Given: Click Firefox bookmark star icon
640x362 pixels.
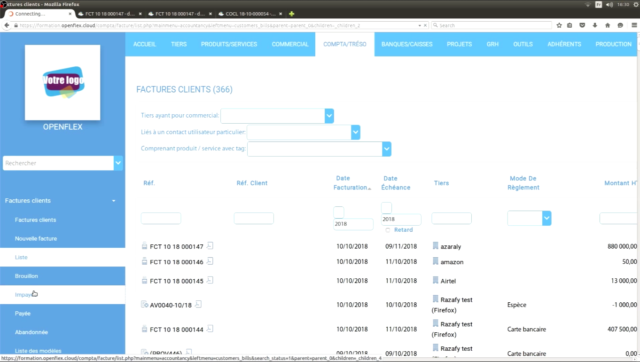Looking at the screenshot, I should [x=559, y=25].
